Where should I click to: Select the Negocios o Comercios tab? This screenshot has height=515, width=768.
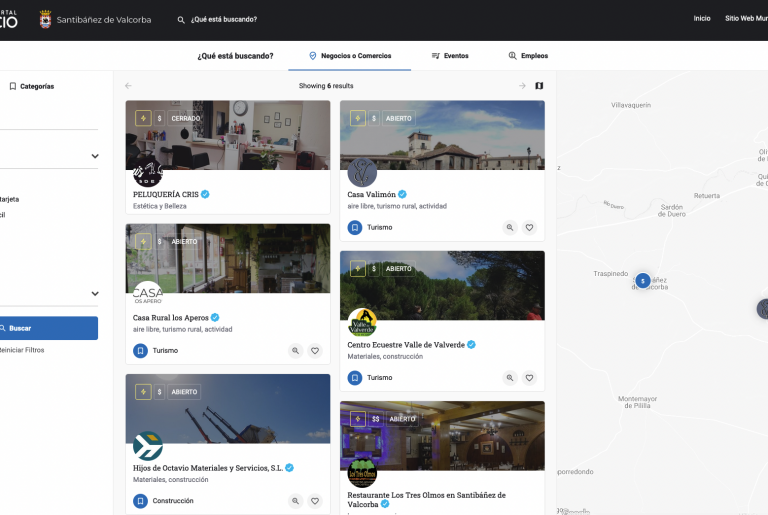(349, 56)
